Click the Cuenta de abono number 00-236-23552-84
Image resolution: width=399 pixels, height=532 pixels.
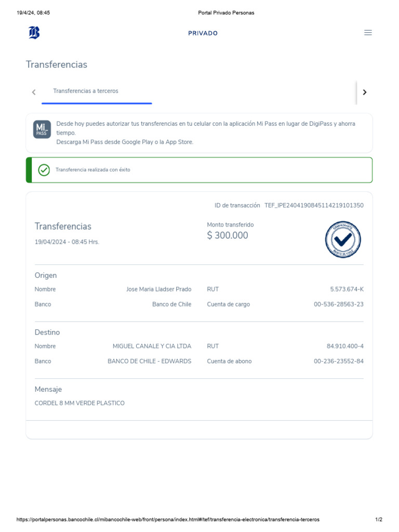pyautogui.click(x=338, y=361)
